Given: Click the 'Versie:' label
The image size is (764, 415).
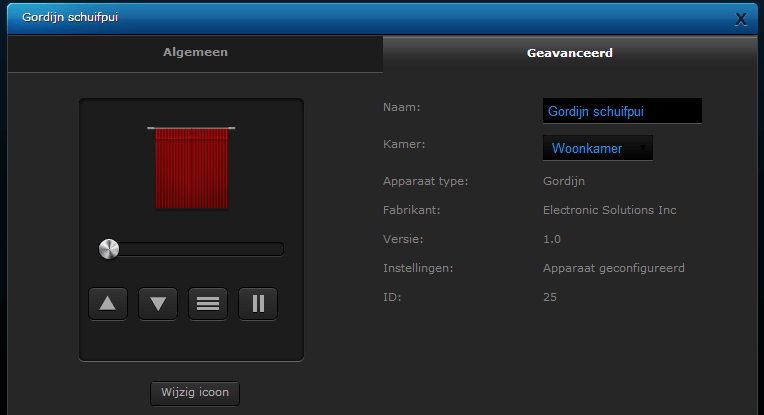Looking at the screenshot, I should 403,239.
